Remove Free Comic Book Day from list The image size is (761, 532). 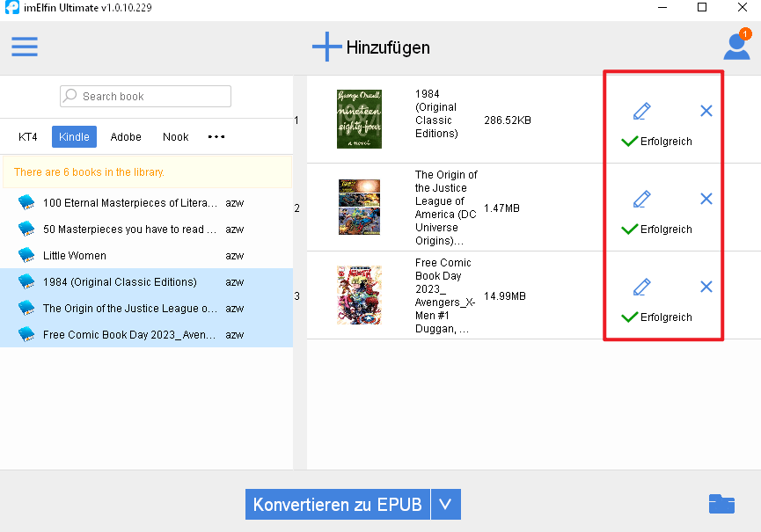(706, 287)
